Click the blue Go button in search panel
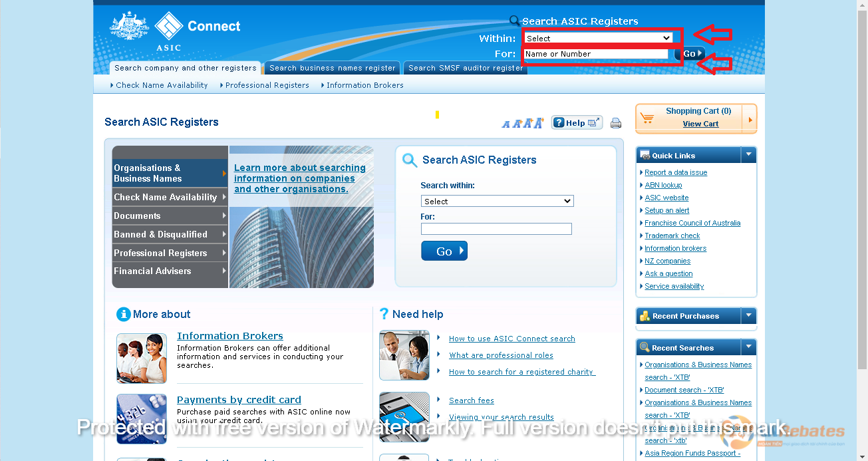Screen dimensions: 868x461 (444, 251)
